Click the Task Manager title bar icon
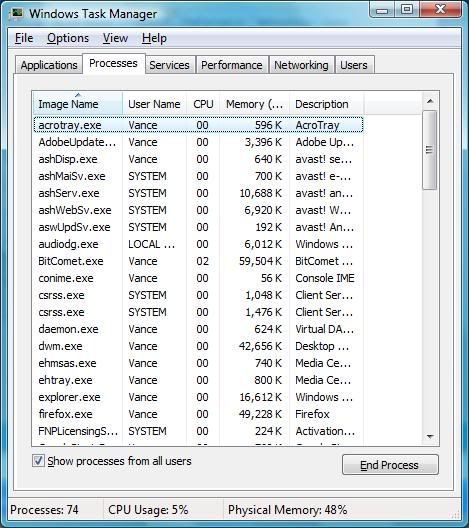Viewport: 469px width, 528px height. pyautogui.click(x=17, y=13)
